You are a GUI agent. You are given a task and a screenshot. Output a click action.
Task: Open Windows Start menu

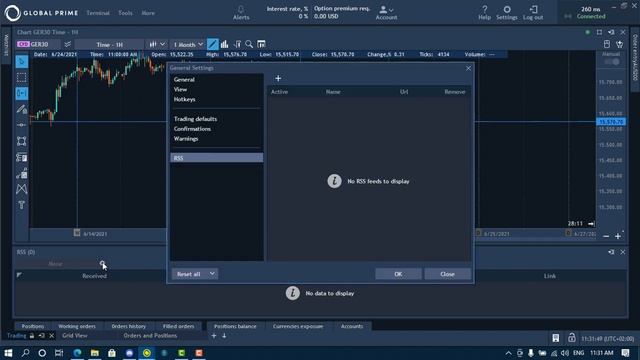pyautogui.click(x=8, y=353)
